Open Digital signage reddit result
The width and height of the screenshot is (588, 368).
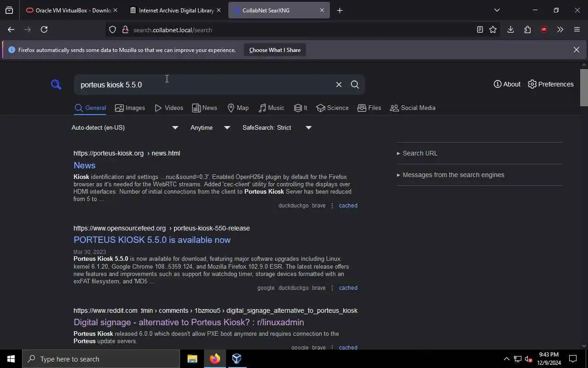click(189, 322)
